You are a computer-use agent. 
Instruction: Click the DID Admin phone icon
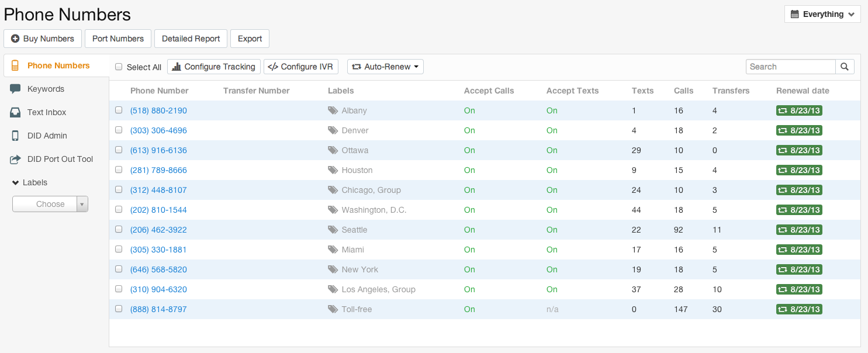tap(15, 136)
